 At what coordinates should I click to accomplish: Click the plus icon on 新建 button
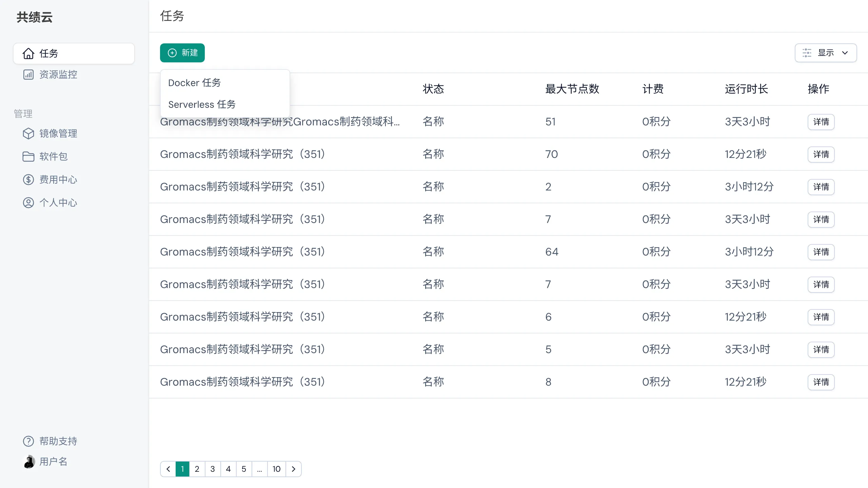pos(172,53)
